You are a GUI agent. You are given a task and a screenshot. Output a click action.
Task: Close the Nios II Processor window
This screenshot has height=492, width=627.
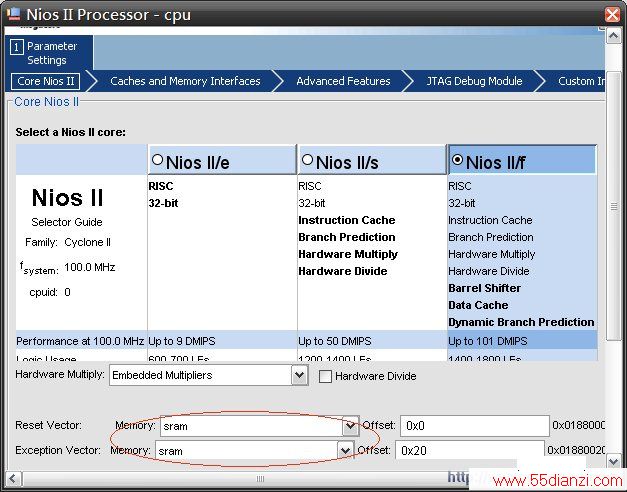pos(612,14)
